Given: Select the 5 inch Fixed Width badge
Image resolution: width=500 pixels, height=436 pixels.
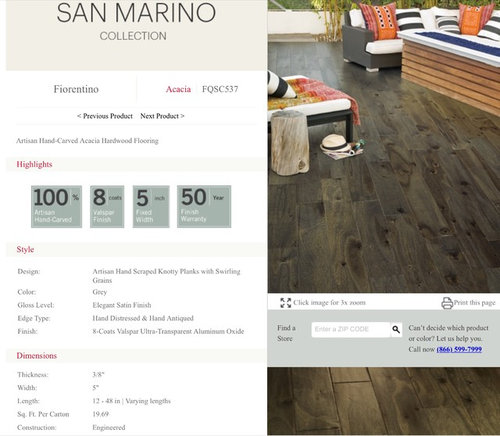Looking at the screenshot, I should [x=151, y=207].
